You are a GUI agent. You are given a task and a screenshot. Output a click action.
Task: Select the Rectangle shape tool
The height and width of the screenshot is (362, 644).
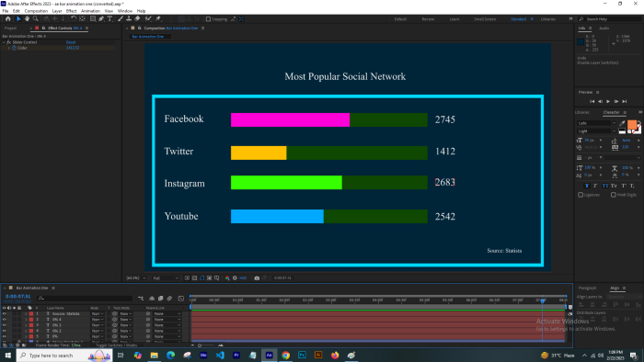click(x=93, y=19)
